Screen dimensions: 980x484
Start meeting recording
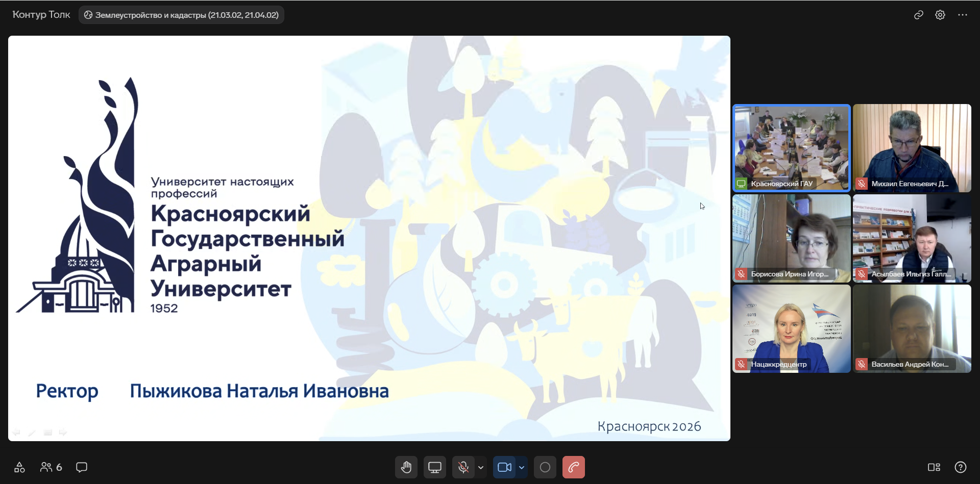545,467
